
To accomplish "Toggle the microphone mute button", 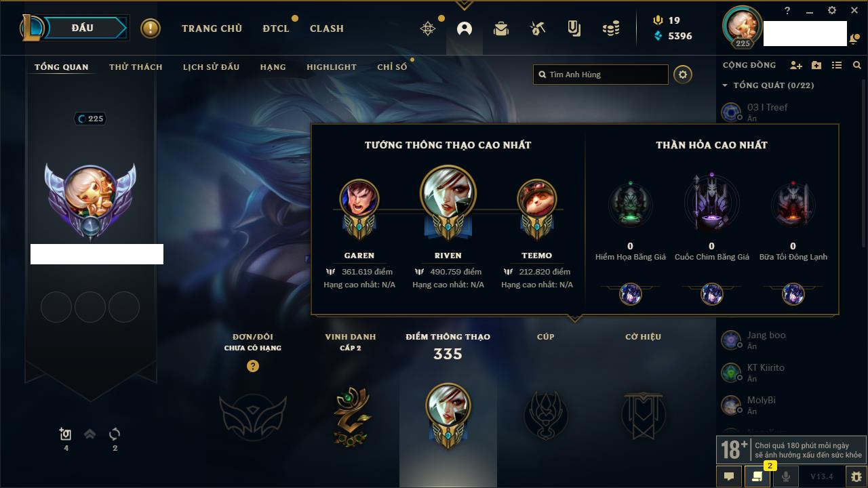I will 786,476.
